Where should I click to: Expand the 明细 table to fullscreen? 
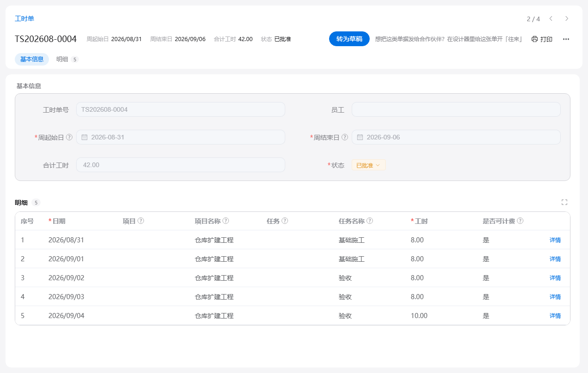coord(564,202)
